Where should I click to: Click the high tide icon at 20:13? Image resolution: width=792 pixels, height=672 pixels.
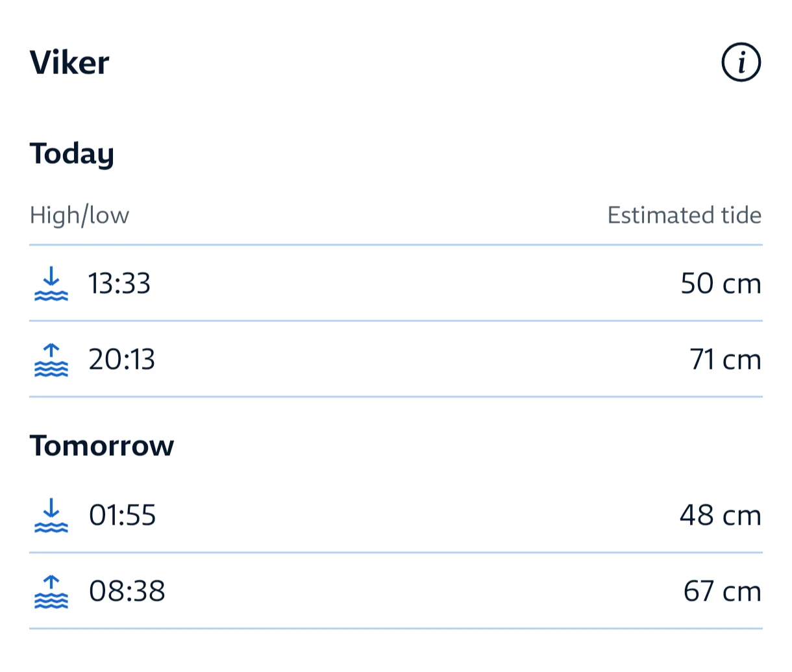coord(51,360)
